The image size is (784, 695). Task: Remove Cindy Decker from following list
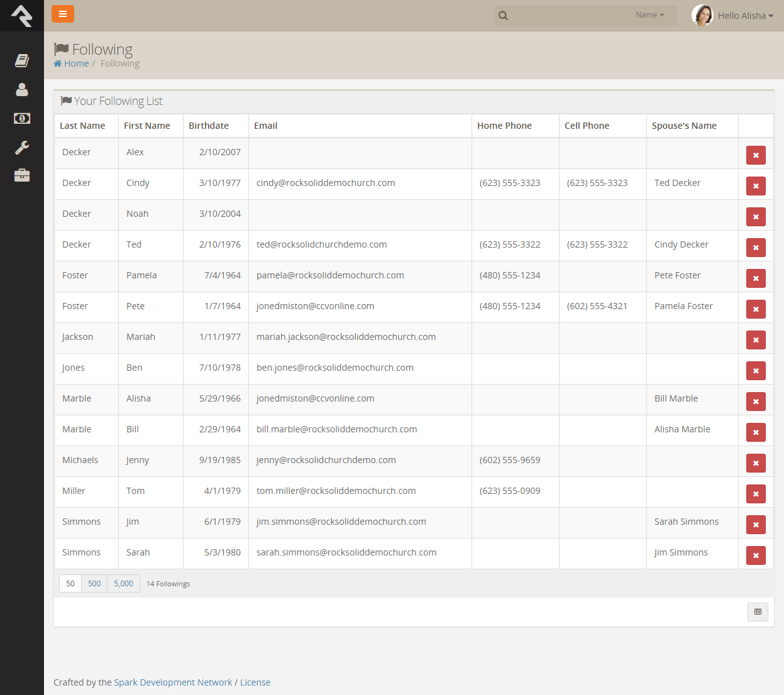[756, 186]
